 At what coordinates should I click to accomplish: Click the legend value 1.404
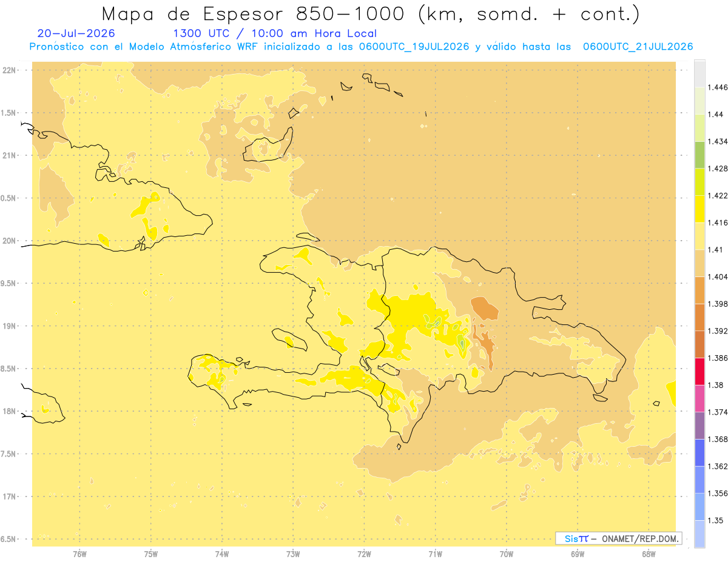click(718, 276)
